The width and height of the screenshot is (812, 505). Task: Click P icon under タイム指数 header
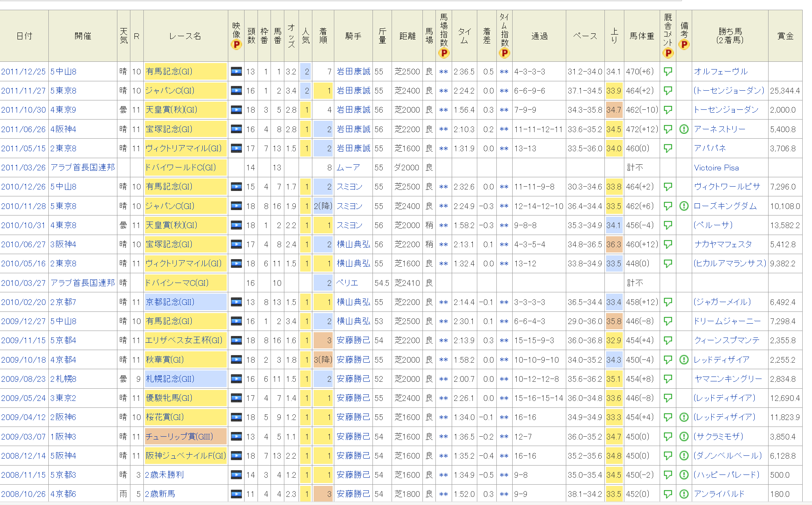point(504,53)
